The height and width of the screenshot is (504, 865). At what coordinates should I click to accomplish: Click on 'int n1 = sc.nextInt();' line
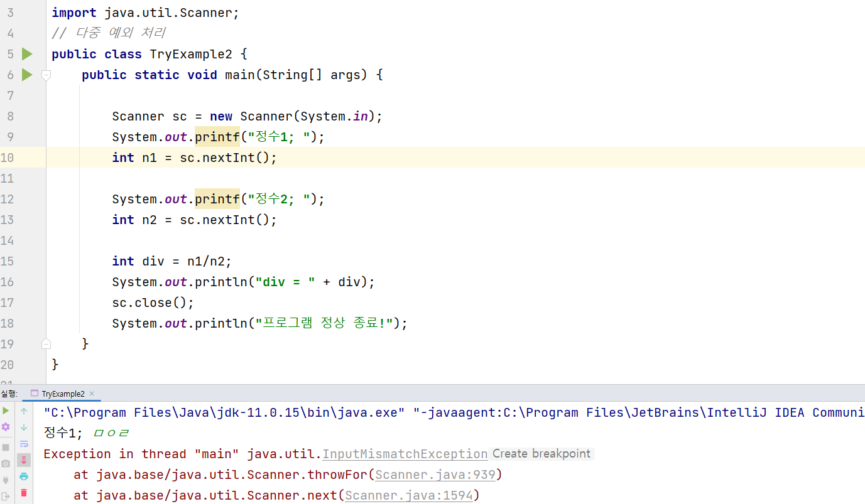click(194, 158)
